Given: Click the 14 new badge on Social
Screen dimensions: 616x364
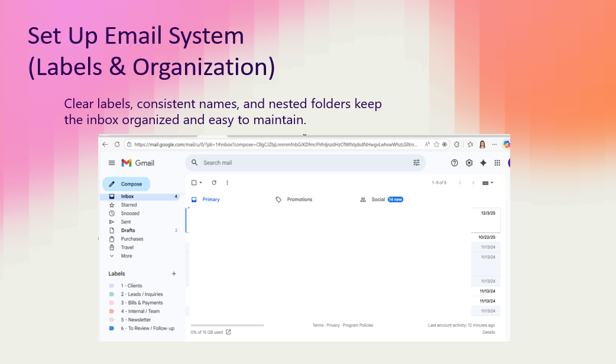Looking at the screenshot, I should point(395,200).
